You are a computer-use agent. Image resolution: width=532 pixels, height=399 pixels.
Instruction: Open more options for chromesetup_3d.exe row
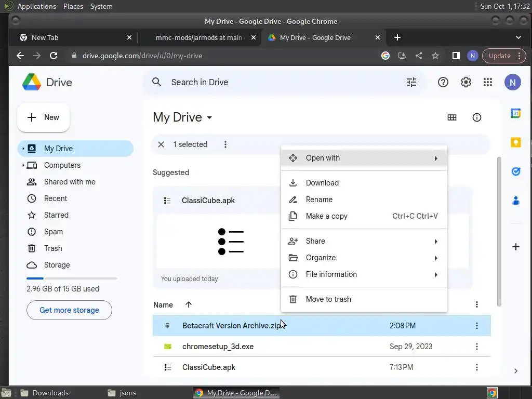click(x=476, y=347)
